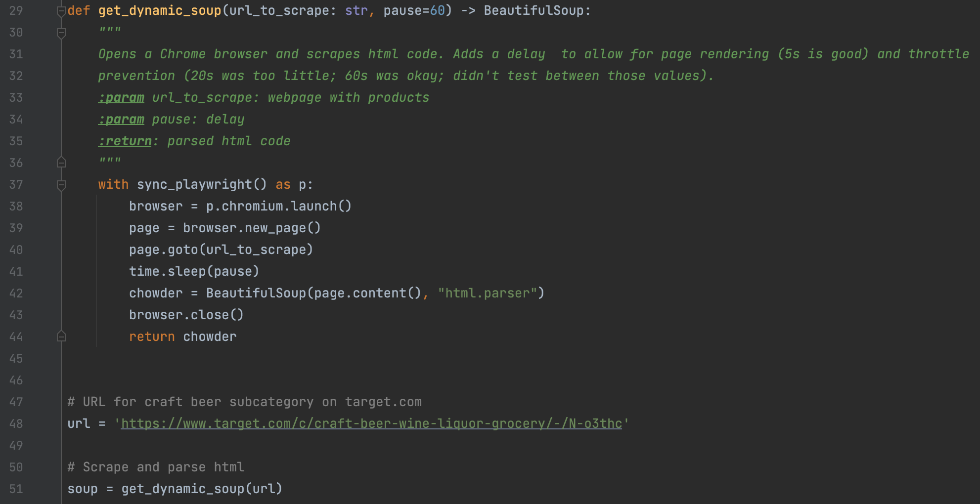Place cursor on get_dynamic_soup function name
Image resolution: width=980 pixels, height=504 pixels.
[x=160, y=11]
